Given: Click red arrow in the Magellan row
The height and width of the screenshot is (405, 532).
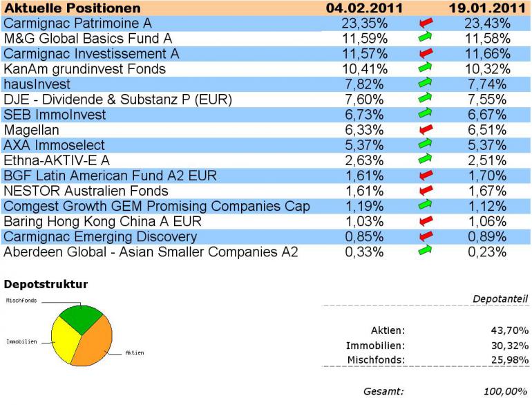Looking at the screenshot, I should click(x=426, y=129).
